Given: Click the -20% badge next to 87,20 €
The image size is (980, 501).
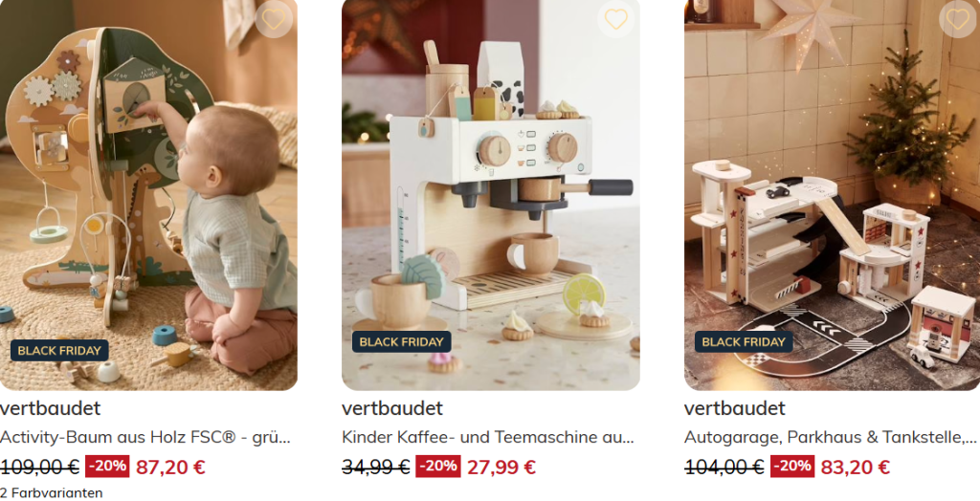Looking at the screenshot, I should (107, 466).
